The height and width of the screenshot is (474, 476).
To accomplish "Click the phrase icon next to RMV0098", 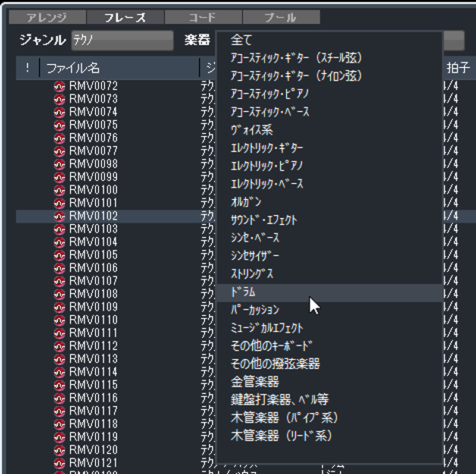I will pos(59,164).
